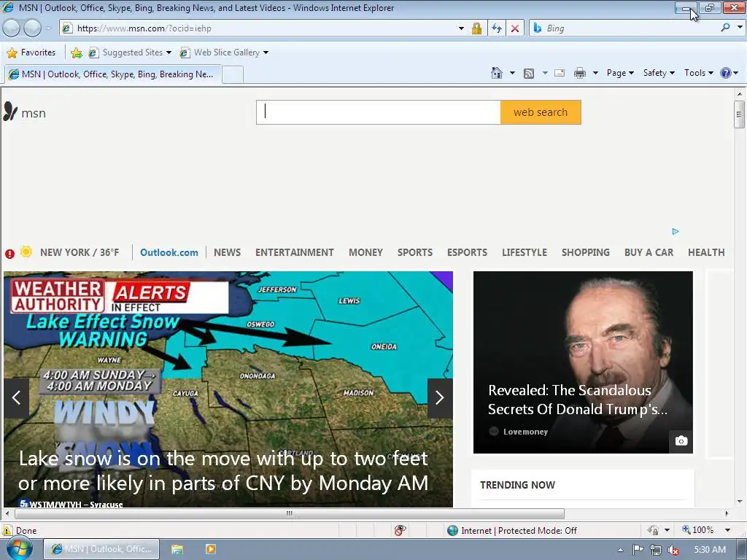Open the zoom level 100% control
Viewport: 747px width, 560px height.
[697, 530]
